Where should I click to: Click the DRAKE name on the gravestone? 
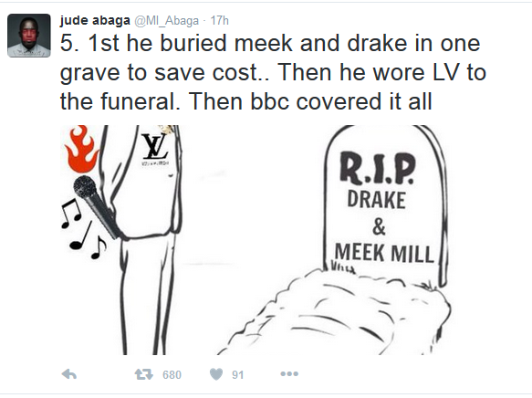[377, 200]
